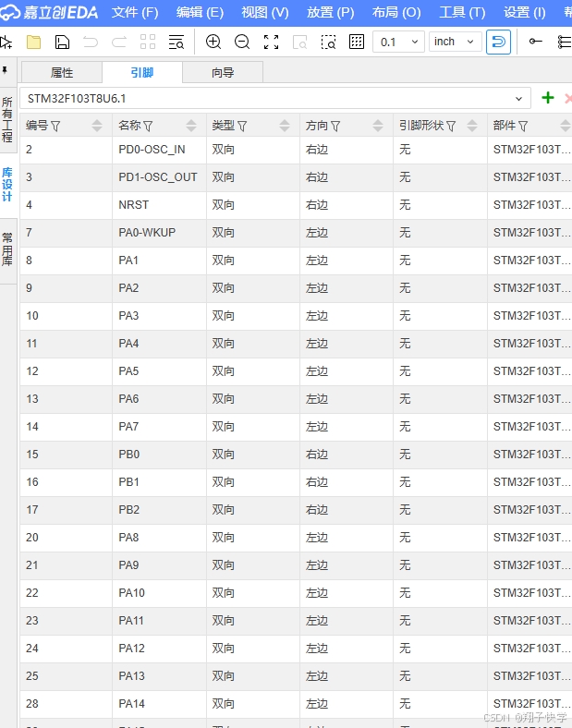Sort the 名称 column with arrows
572x728 pixels.
191,126
